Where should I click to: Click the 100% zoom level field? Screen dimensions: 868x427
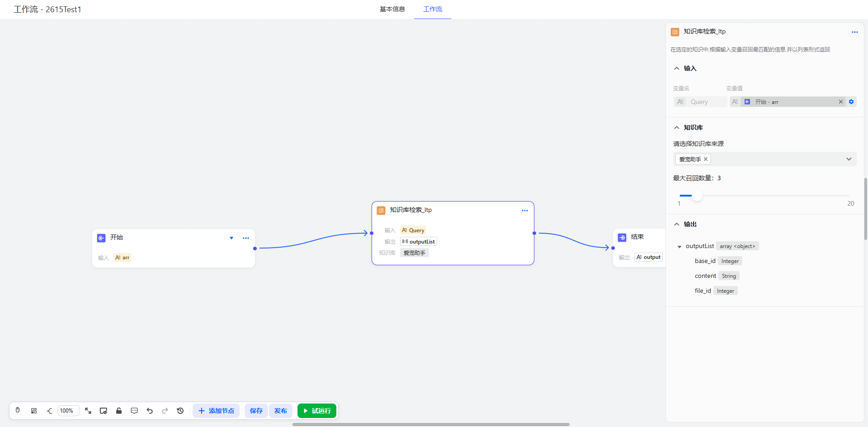click(x=68, y=411)
